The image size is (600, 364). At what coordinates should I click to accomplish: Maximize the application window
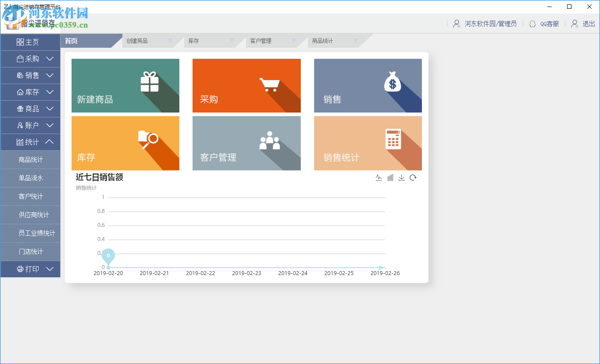coord(569,7)
